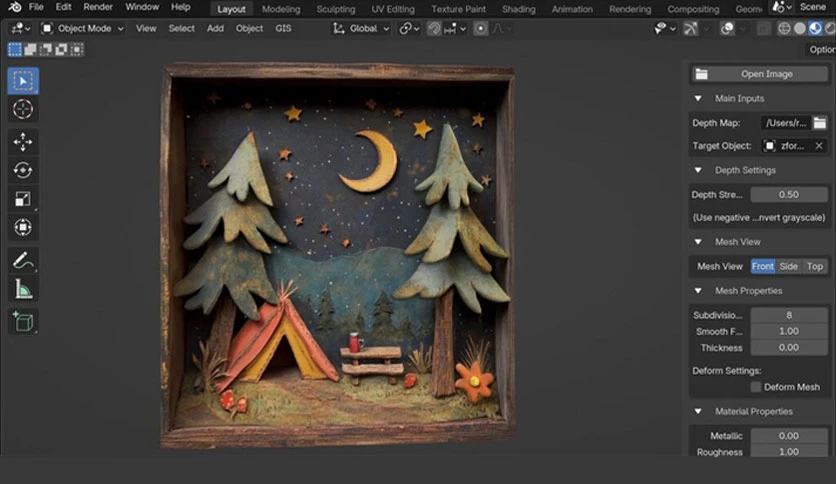Viewport: 836px width, 484px height.
Task: Select the Add Cube tool
Action: pos(23,321)
